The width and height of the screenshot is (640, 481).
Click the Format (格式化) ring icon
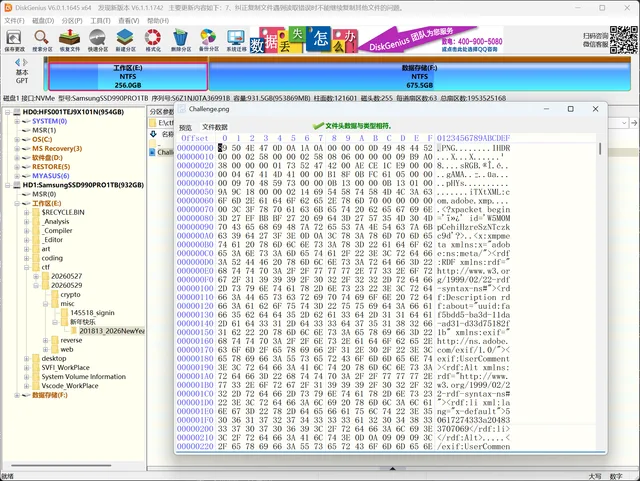point(153,38)
